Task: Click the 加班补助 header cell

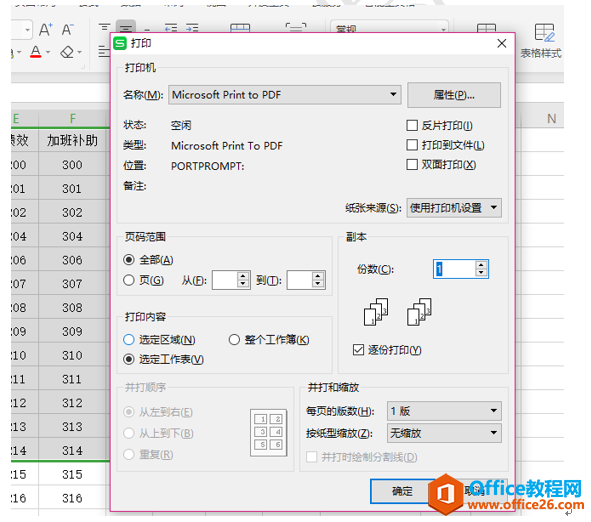Action: click(x=72, y=140)
